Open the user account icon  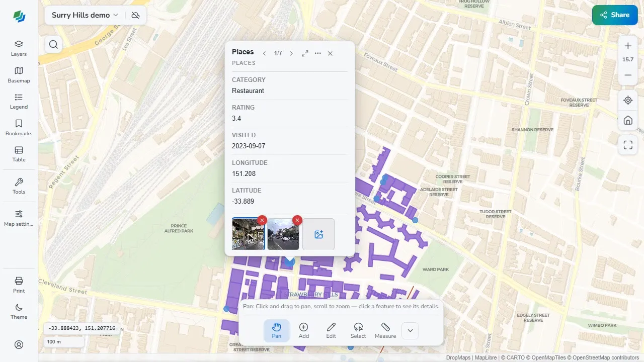pyautogui.click(x=19, y=345)
